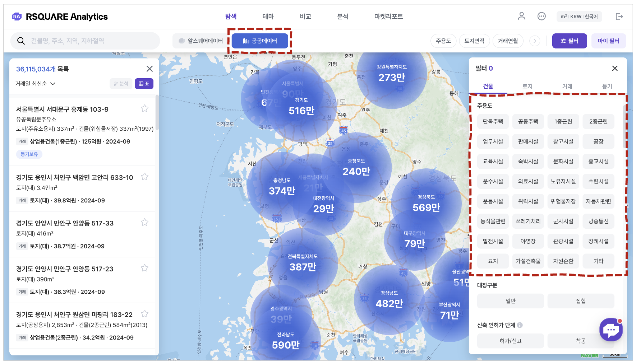The width and height of the screenshot is (636, 364).
Task: Switch to 알스퀘어데이터 source
Action: point(201,41)
